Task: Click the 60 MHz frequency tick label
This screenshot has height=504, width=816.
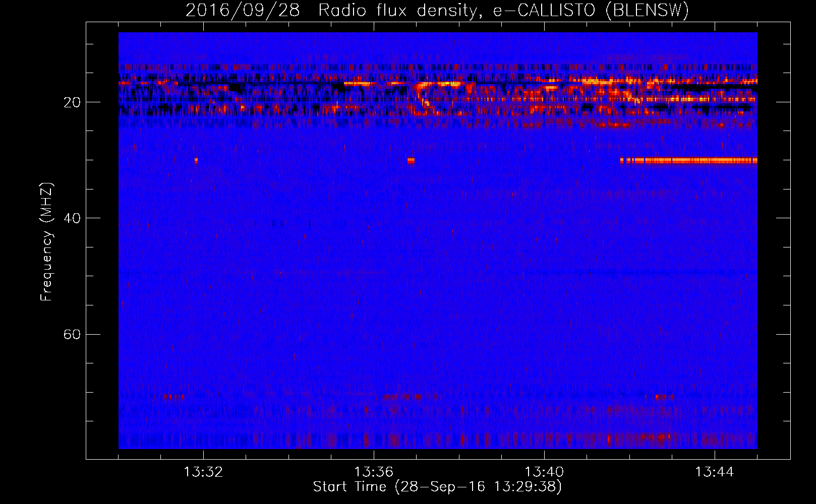Action: pyautogui.click(x=72, y=334)
